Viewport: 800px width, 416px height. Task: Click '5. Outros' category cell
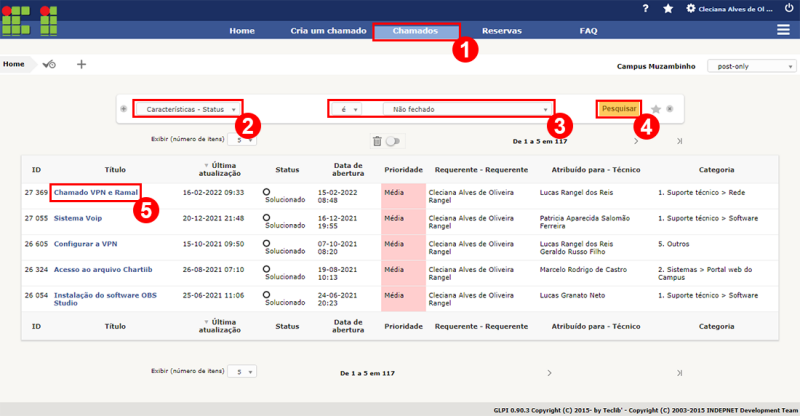(x=673, y=244)
